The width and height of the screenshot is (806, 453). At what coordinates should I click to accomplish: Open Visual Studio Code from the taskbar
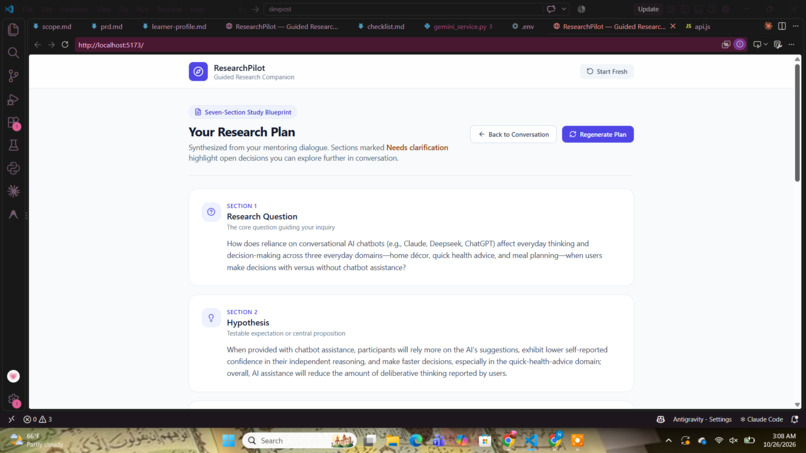[x=531, y=441]
